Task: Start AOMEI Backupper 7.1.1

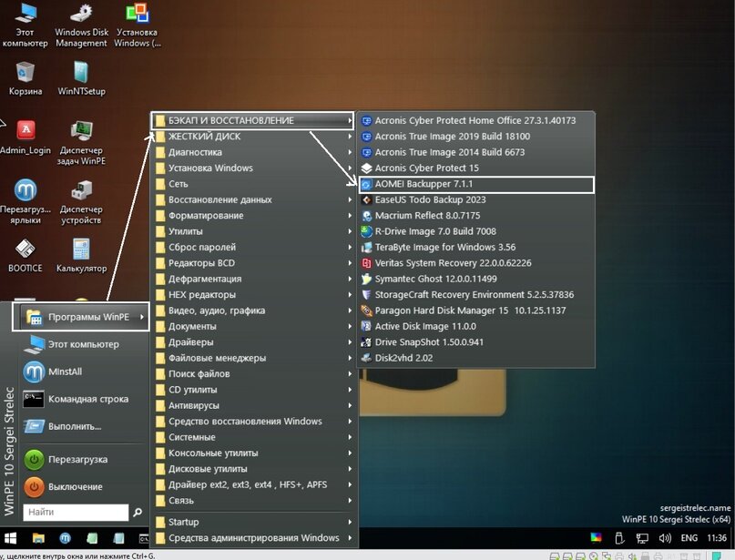Action: point(476,184)
